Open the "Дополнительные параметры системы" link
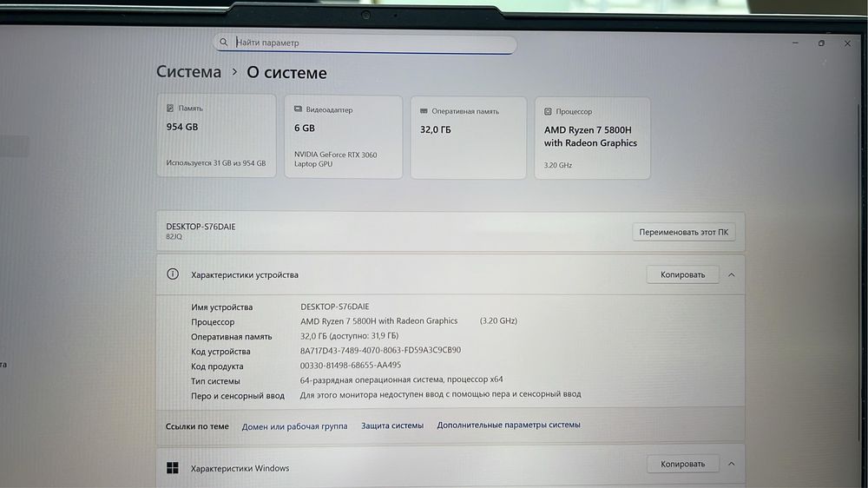Image resolution: width=868 pixels, height=488 pixels. (509, 425)
